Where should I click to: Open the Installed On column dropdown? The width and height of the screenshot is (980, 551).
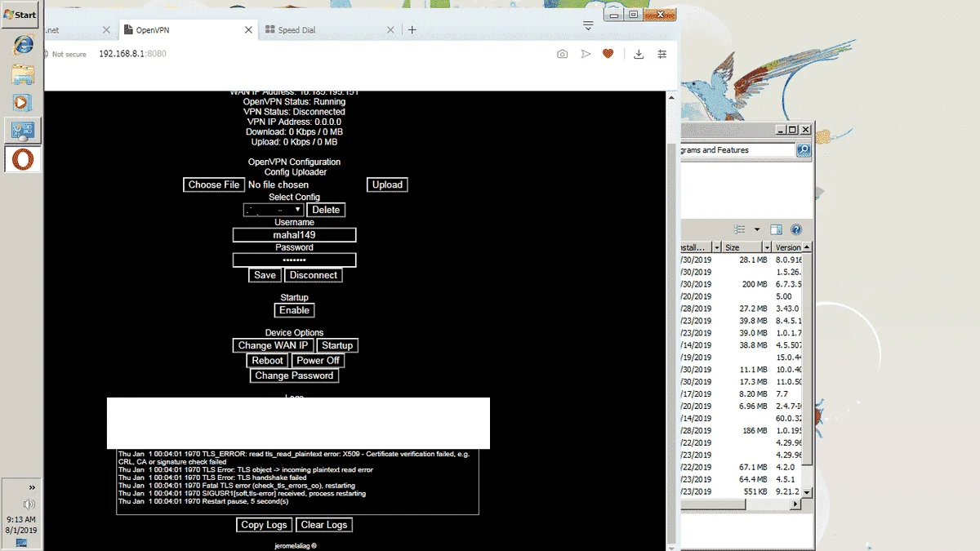coord(716,247)
